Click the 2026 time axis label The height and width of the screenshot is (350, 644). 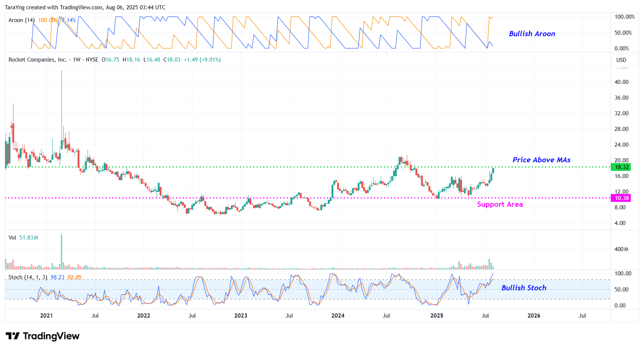[534, 316]
